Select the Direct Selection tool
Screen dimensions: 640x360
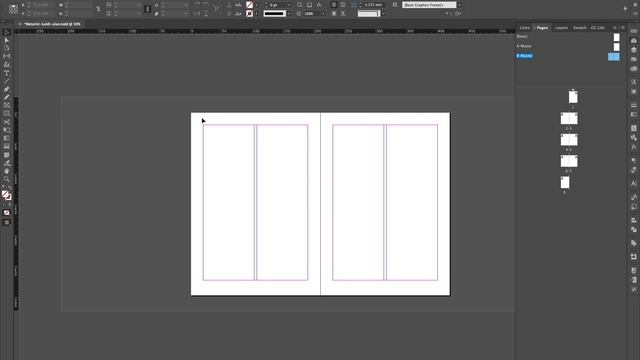(x=7, y=40)
